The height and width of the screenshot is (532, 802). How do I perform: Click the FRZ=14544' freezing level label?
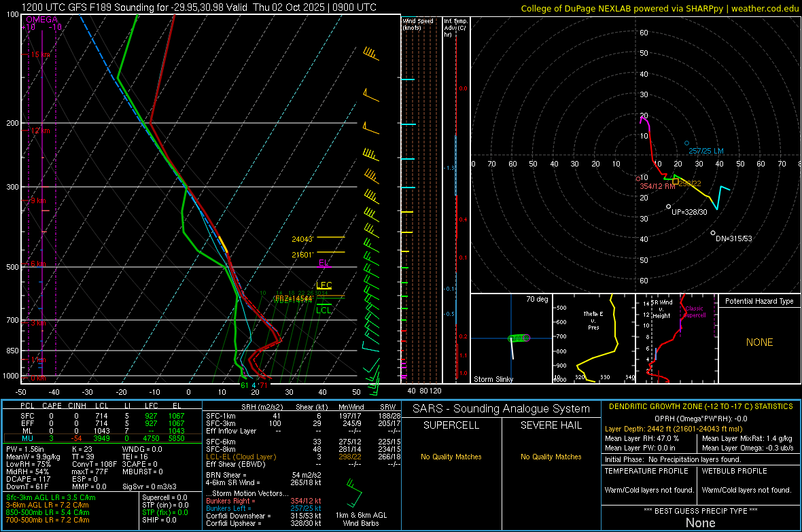pyautogui.click(x=294, y=298)
